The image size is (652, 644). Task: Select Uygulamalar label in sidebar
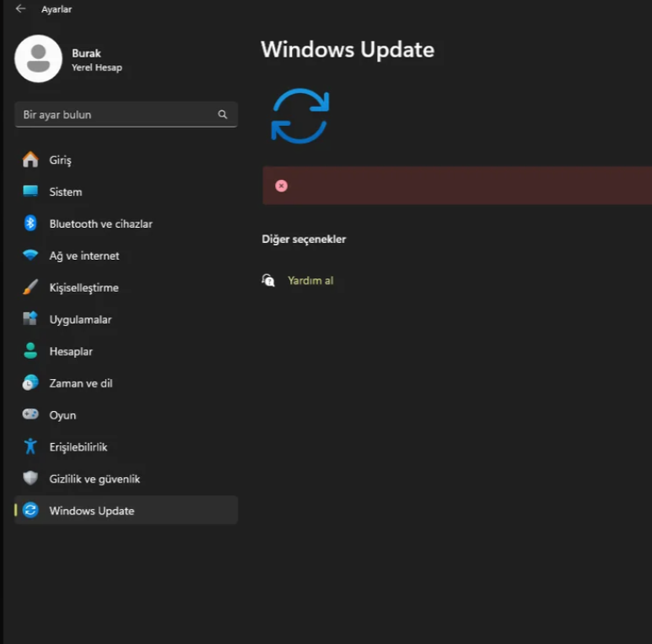(81, 320)
